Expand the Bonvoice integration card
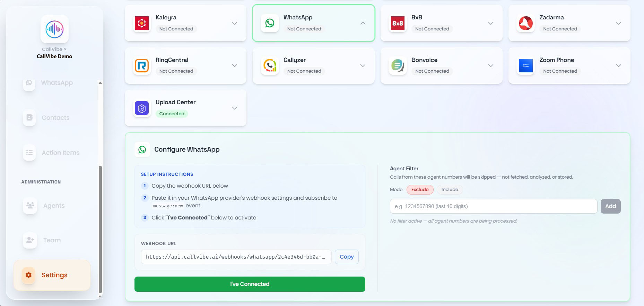This screenshot has height=306, width=644. pos(491,65)
